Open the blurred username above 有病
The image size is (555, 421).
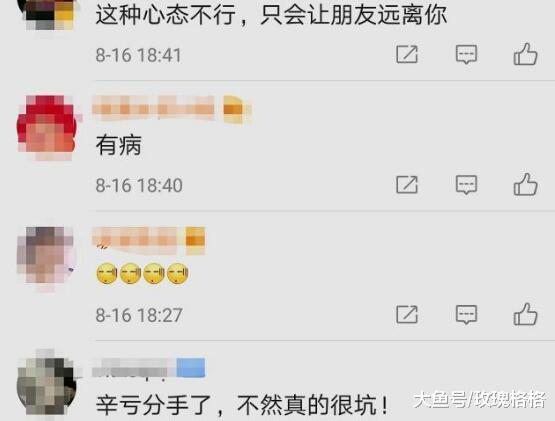pos(153,108)
